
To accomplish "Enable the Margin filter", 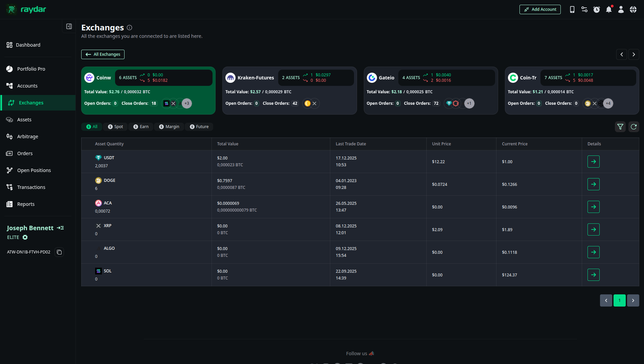I will (x=169, y=126).
